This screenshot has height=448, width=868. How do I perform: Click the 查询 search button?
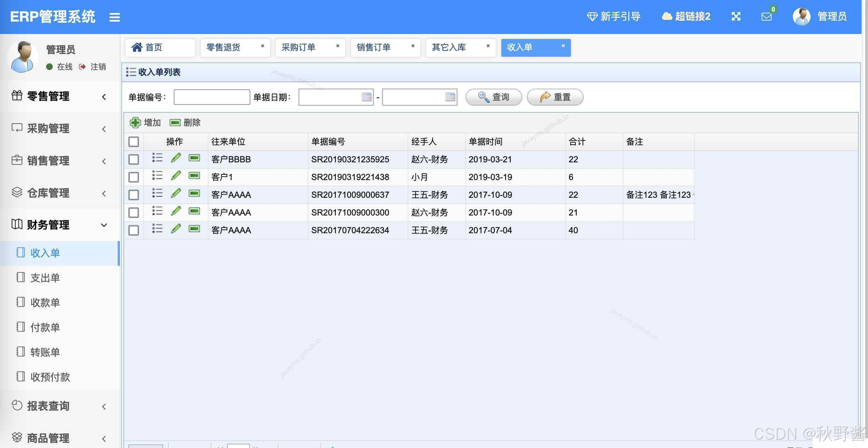494,97
